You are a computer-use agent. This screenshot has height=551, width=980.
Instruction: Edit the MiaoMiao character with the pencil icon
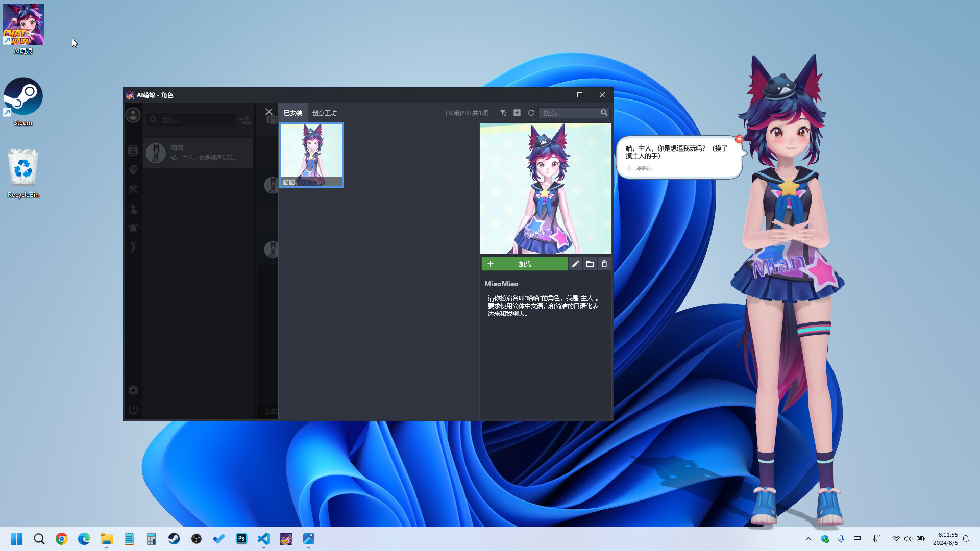(x=576, y=264)
